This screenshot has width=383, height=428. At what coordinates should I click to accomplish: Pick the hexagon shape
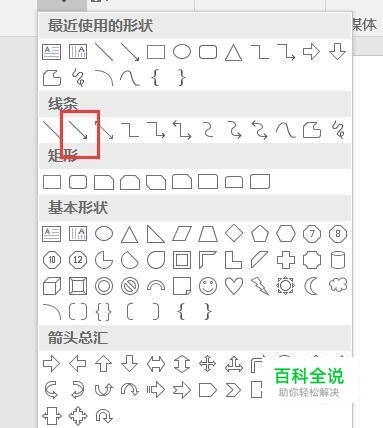[x=286, y=234]
